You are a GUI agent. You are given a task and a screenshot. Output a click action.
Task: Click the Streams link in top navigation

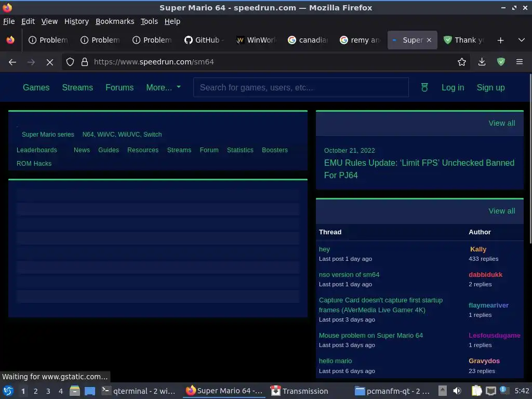[x=77, y=87]
